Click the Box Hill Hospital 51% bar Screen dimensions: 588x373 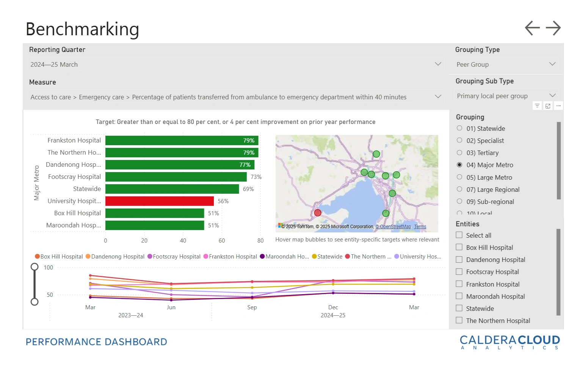click(x=155, y=213)
